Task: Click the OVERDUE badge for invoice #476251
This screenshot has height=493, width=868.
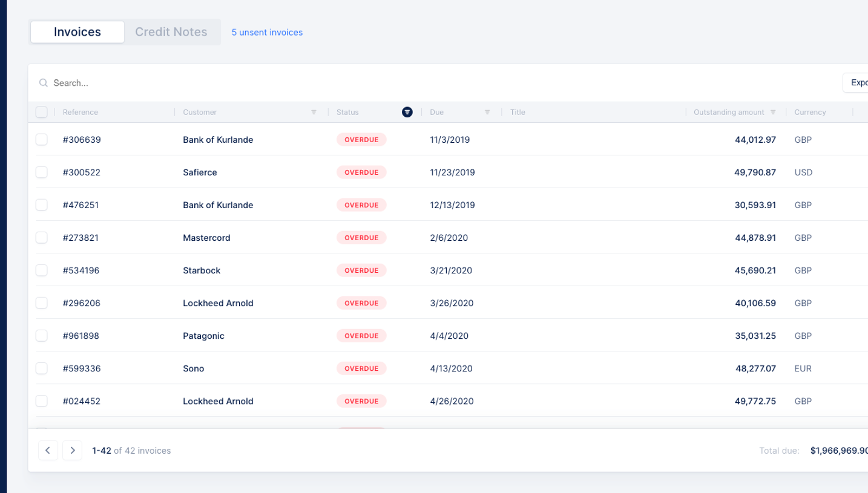Action: (x=361, y=205)
